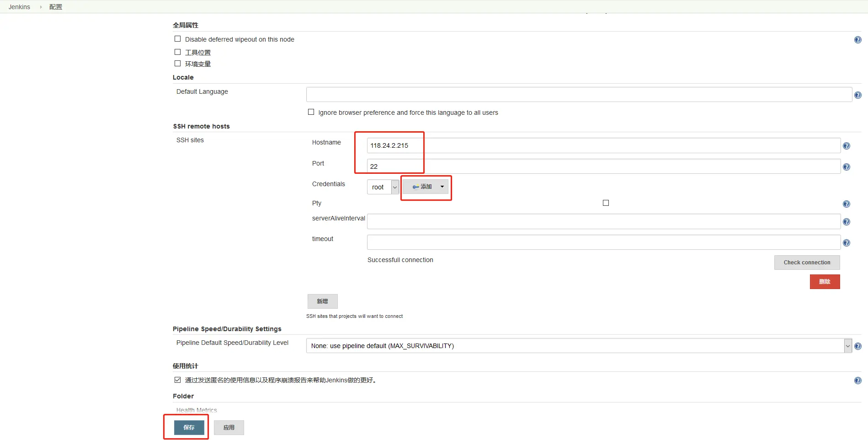Click Pipeline Speed/Durability Settings heading
This screenshot has width=868, height=440.
click(x=227, y=329)
